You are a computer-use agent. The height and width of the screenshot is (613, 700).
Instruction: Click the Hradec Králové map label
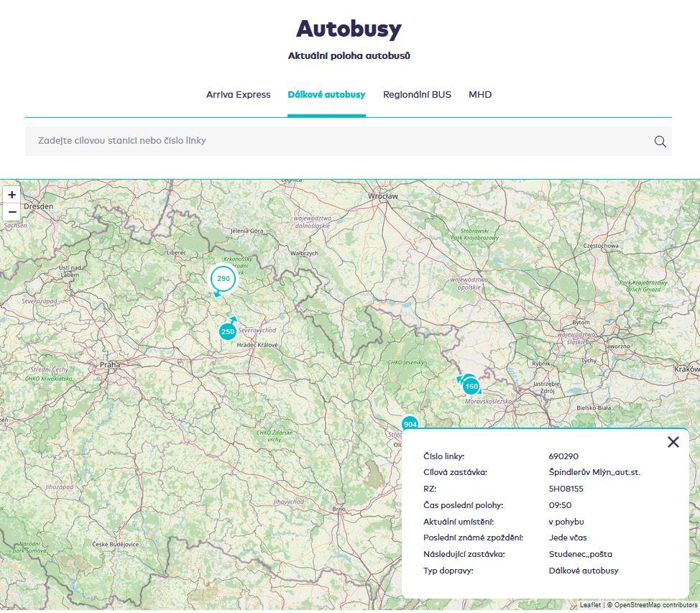point(257,345)
